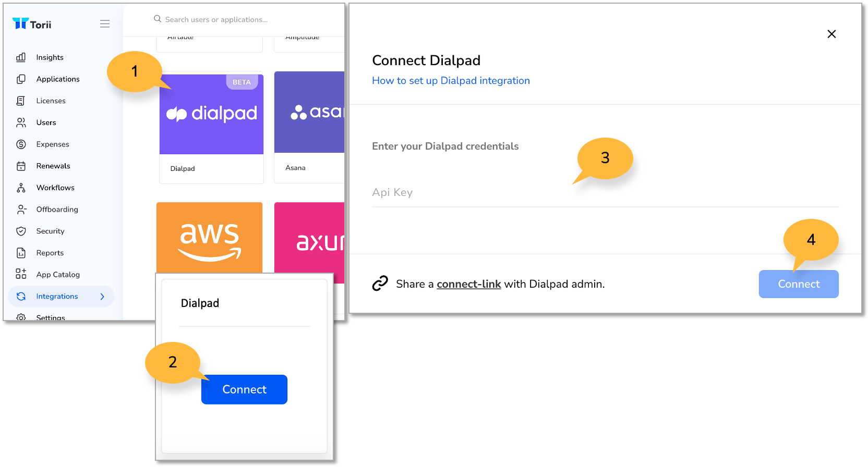The width and height of the screenshot is (868, 467).
Task: Open the Offboarding section
Action: click(57, 210)
